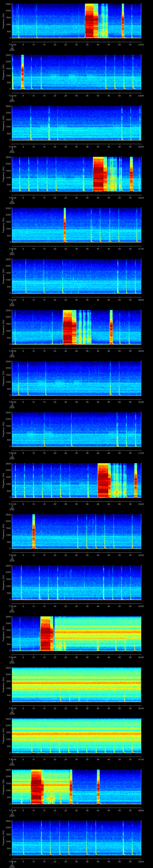Select the 7:33:00 spectrogram panel
This screenshot has width=153, height=868.
coord(76,582)
